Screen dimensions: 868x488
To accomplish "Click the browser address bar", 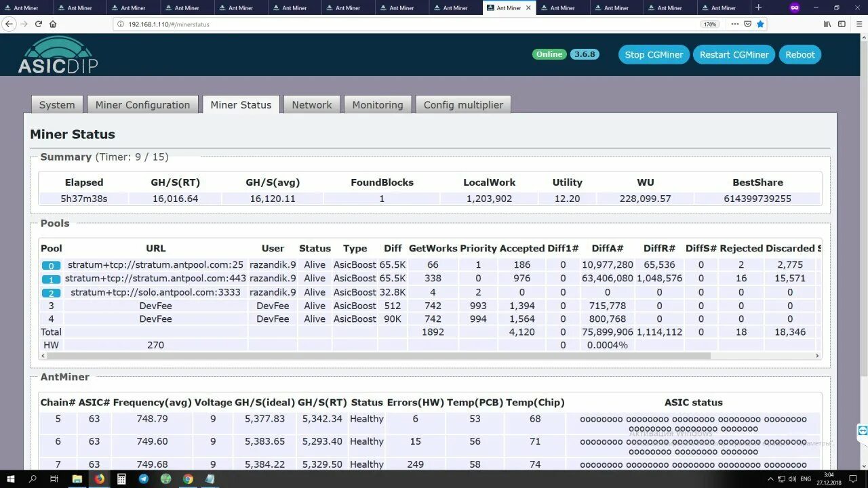I will click(x=407, y=24).
